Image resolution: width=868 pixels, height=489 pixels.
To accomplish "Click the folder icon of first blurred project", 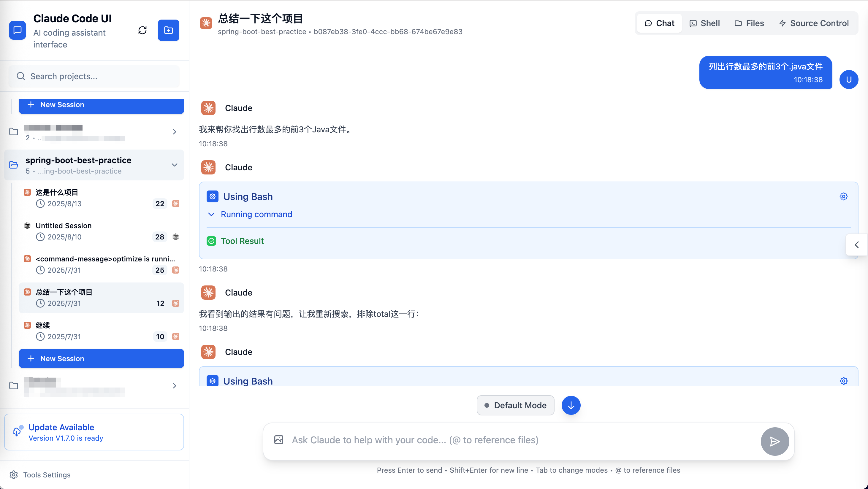I will (13, 132).
